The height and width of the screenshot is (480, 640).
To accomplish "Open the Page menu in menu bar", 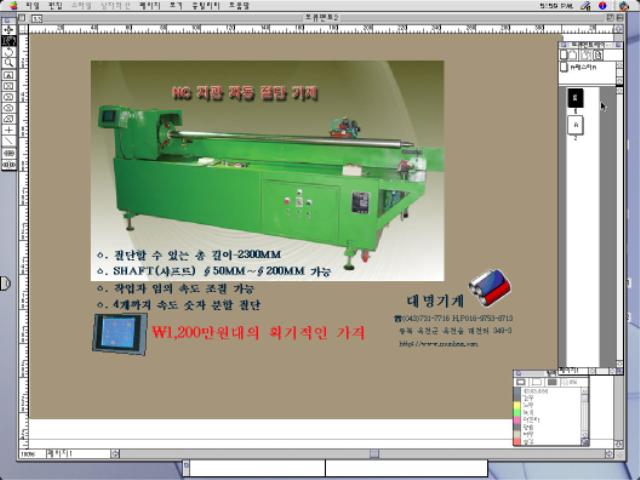I will [x=150, y=5].
